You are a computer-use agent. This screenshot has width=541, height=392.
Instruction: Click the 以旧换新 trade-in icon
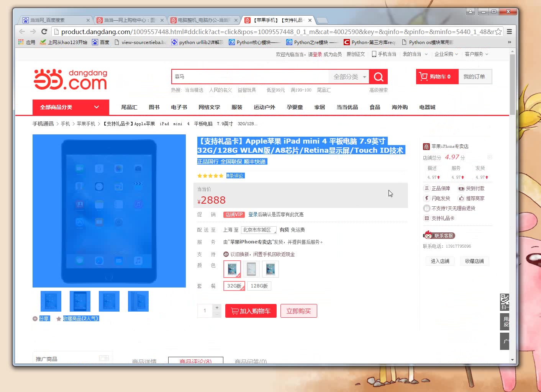tap(226, 254)
